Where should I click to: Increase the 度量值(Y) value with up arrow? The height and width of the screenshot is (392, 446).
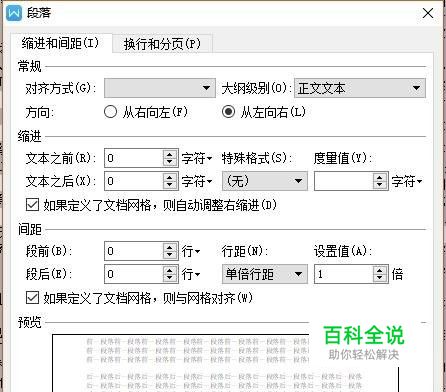coord(380,177)
